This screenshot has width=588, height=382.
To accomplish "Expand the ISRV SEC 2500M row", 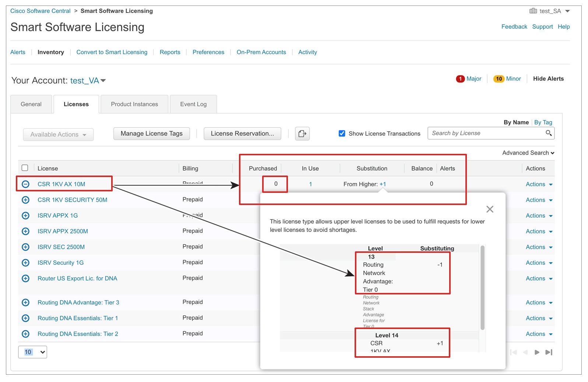I will point(25,247).
